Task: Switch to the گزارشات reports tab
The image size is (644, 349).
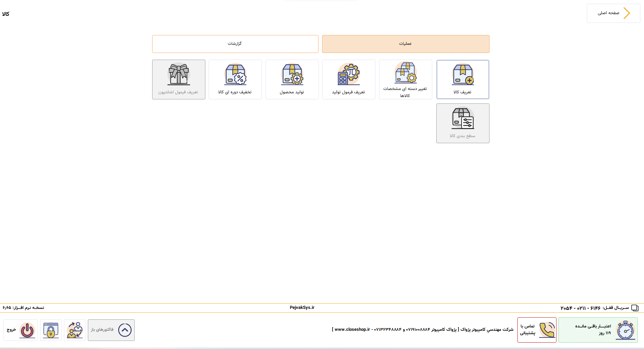Action: [x=235, y=44]
